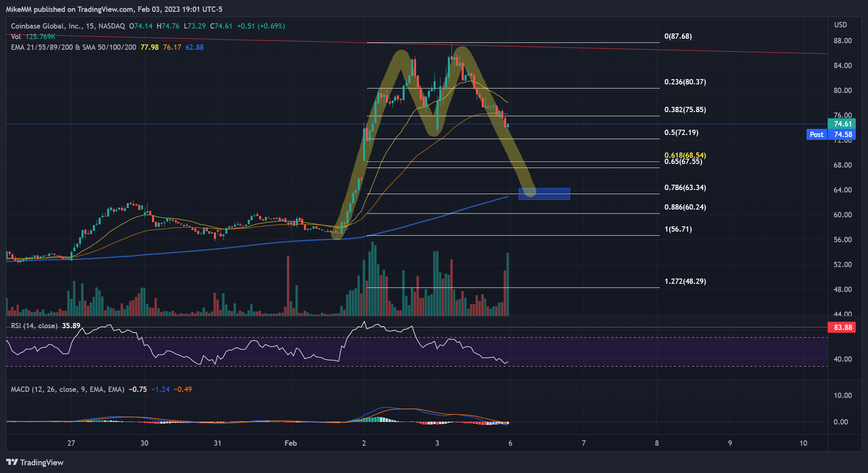The width and height of the screenshot is (868, 473).
Task: Click the Feb date axis label
Action: [x=291, y=443]
